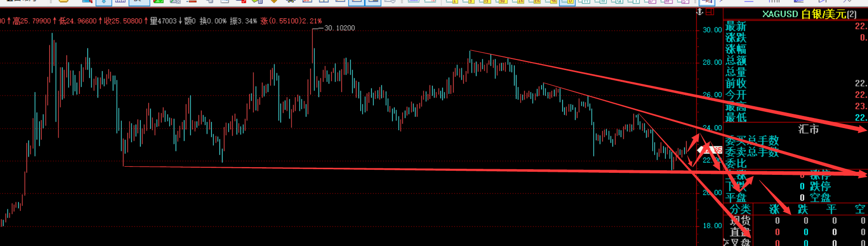Open the XAGUSD 白银/美元 title

(x=809, y=14)
